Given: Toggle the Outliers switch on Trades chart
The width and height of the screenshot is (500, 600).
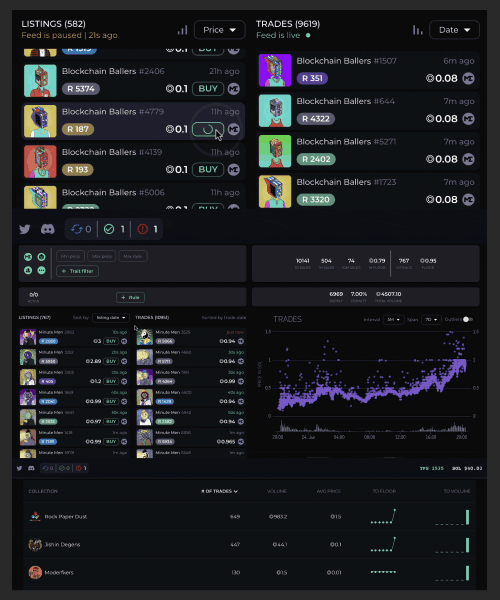Looking at the screenshot, I should coord(468,319).
